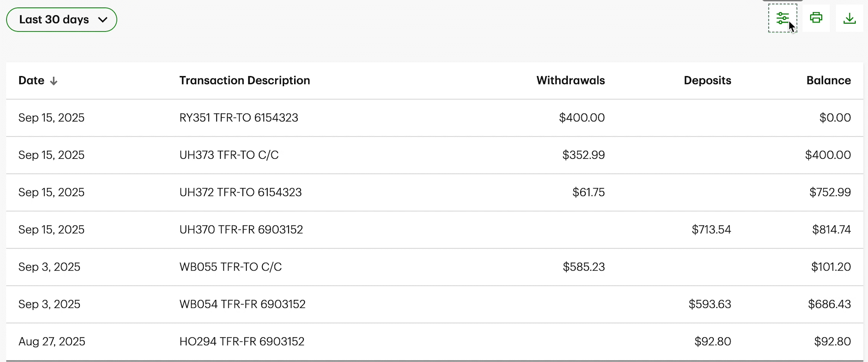
Task: Select the RY351 TFR-TO 6154323 transaction
Action: click(239, 118)
